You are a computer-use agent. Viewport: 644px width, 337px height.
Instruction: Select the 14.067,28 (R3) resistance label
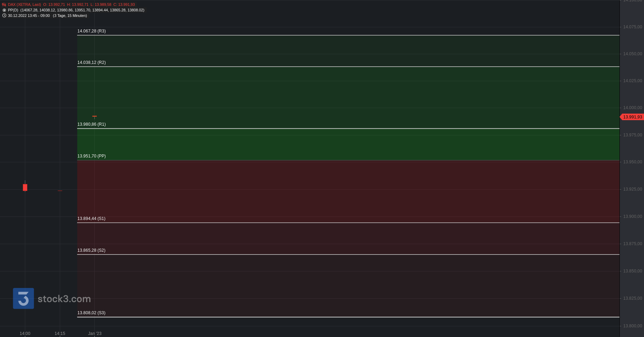[x=92, y=31]
